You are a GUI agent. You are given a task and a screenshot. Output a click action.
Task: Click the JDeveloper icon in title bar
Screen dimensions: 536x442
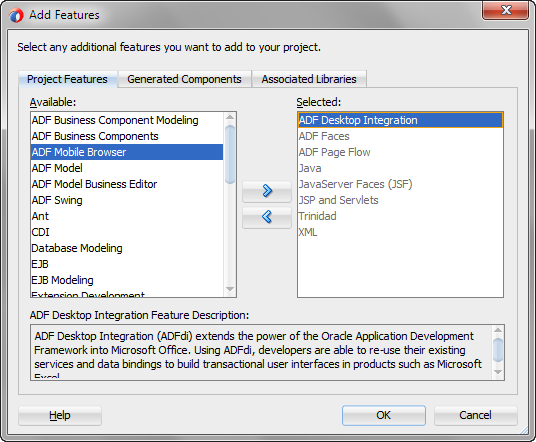[x=16, y=15]
